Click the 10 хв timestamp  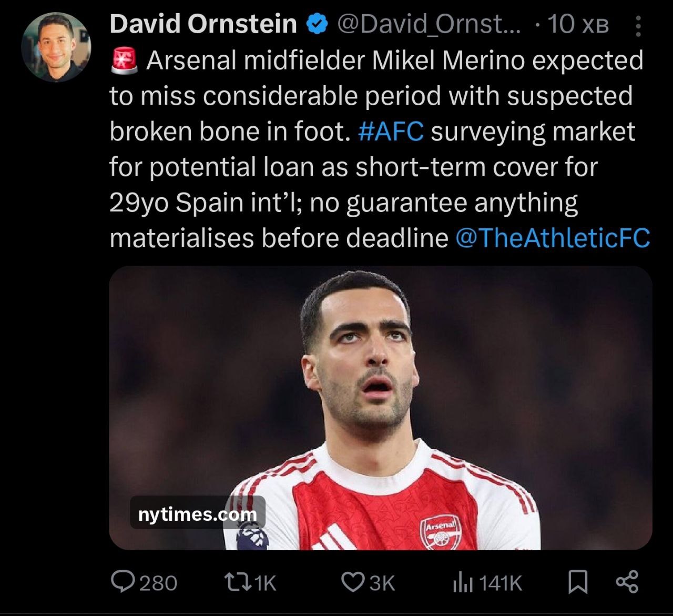click(x=578, y=24)
